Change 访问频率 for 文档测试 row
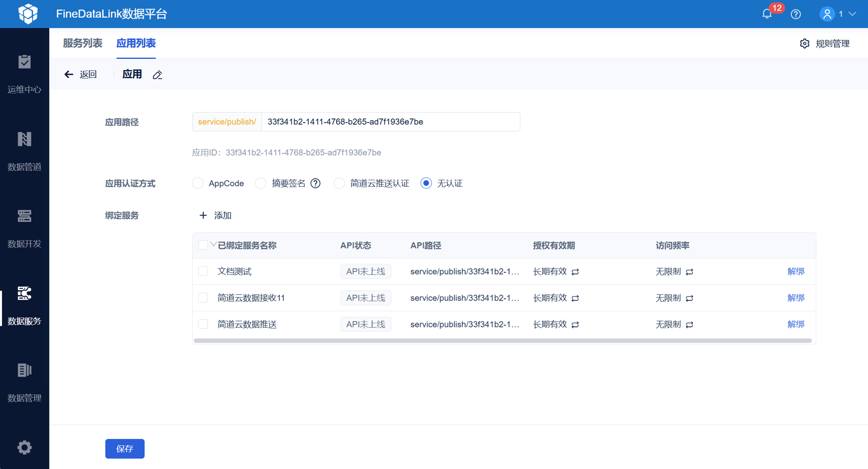This screenshot has height=469, width=868. tap(689, 272)
